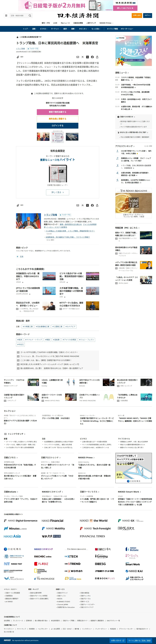
Task: Click the 無料会員に登録する button
Action: (58, 119)
